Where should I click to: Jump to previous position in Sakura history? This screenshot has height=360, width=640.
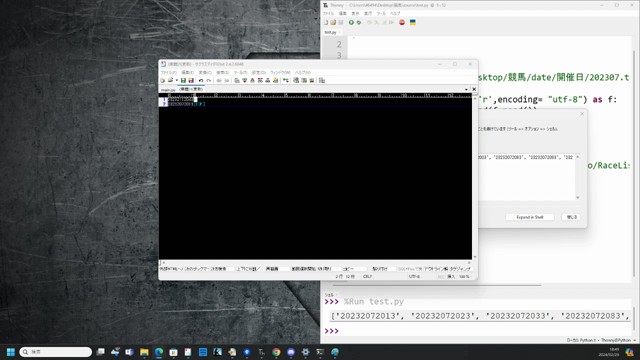[x=218, y=80]
